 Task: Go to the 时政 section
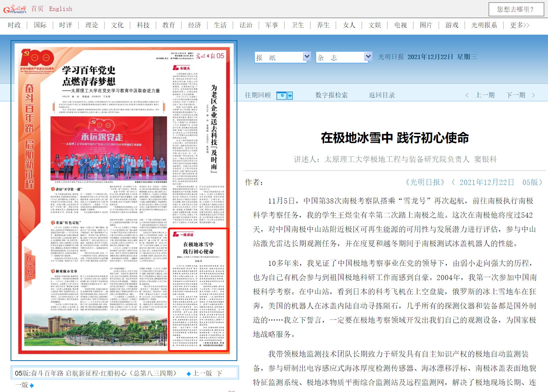(14, 25)
